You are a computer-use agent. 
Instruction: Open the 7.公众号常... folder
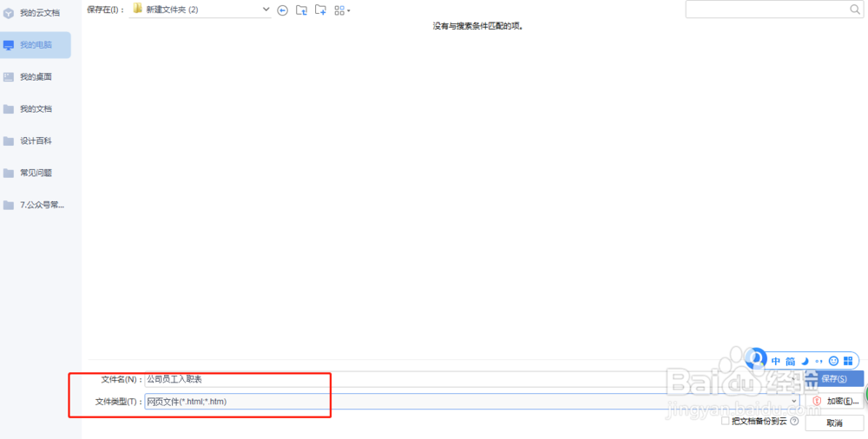pyautogui.click(x=36, y=206)
